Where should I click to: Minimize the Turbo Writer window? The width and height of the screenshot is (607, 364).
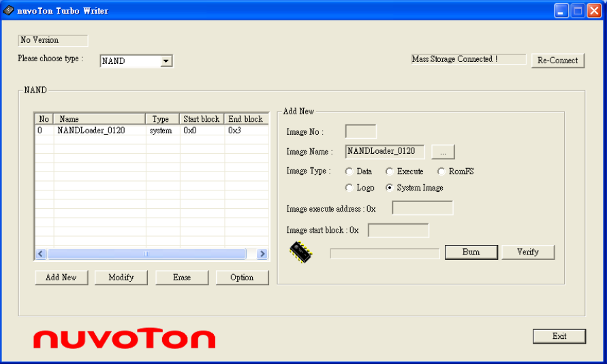[561, 10]
